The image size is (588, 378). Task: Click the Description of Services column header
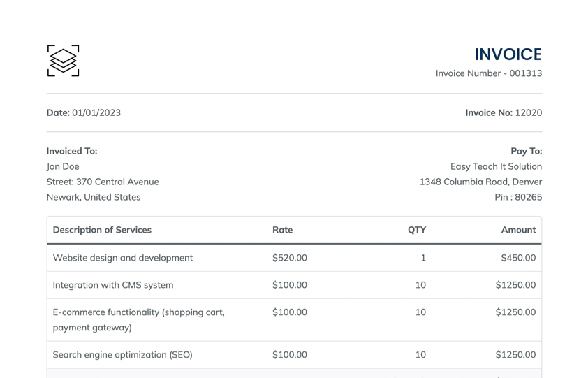coord(102,229)
